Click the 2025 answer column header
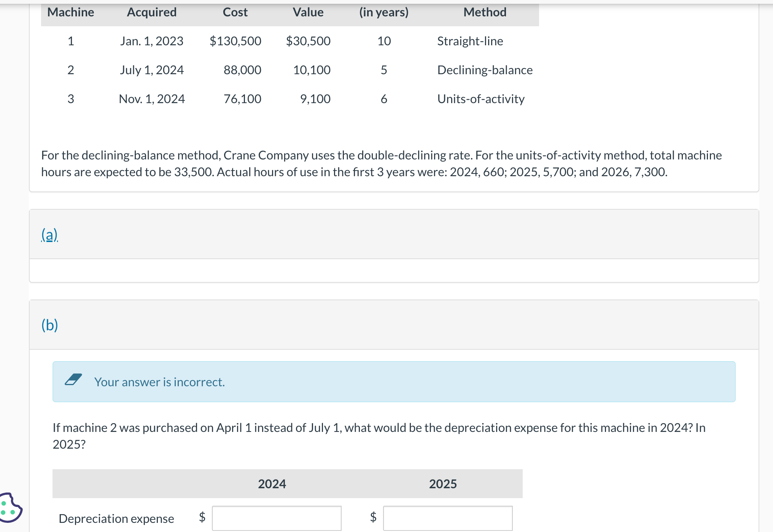Image resolution: width=773 pixels, height=532 pixels. pyautogui.click(x=442, y=484)
